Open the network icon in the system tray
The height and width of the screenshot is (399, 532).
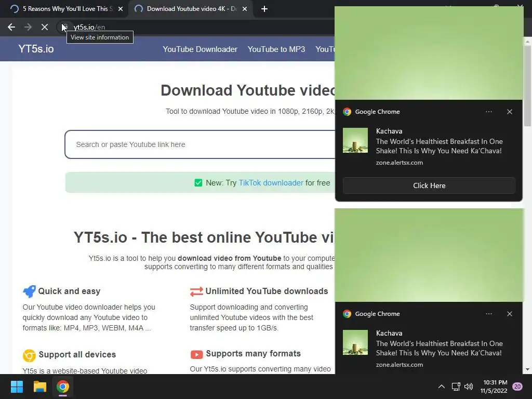click(x=456, y=387)
